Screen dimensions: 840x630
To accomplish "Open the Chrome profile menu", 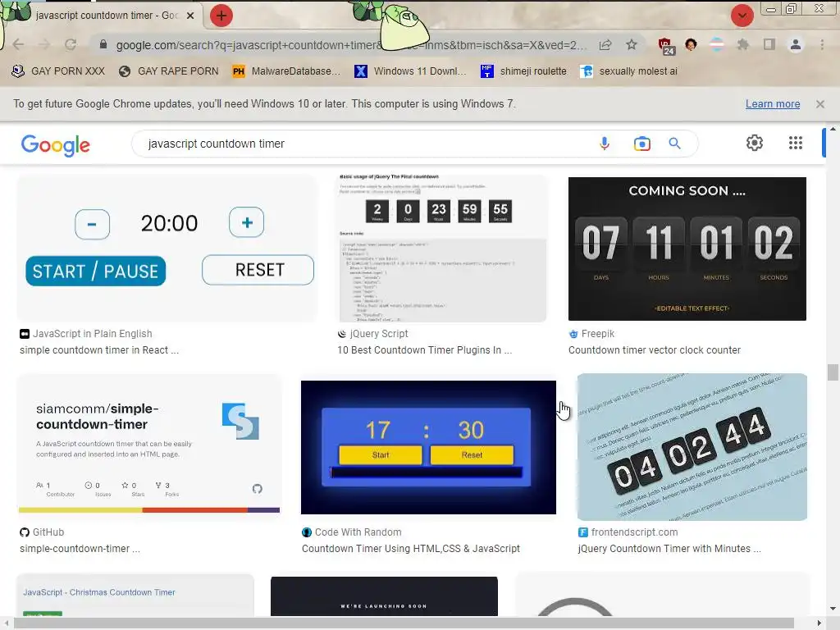I will pos(796,44).
